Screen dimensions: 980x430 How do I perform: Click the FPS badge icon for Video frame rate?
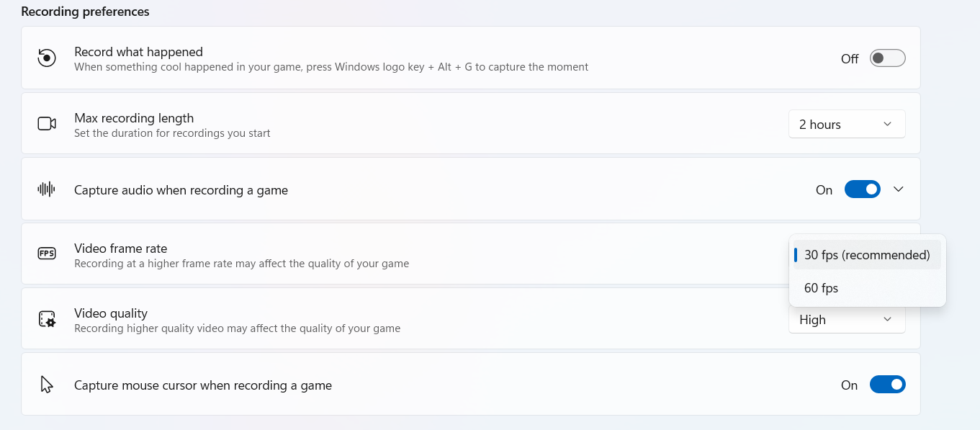47,254
